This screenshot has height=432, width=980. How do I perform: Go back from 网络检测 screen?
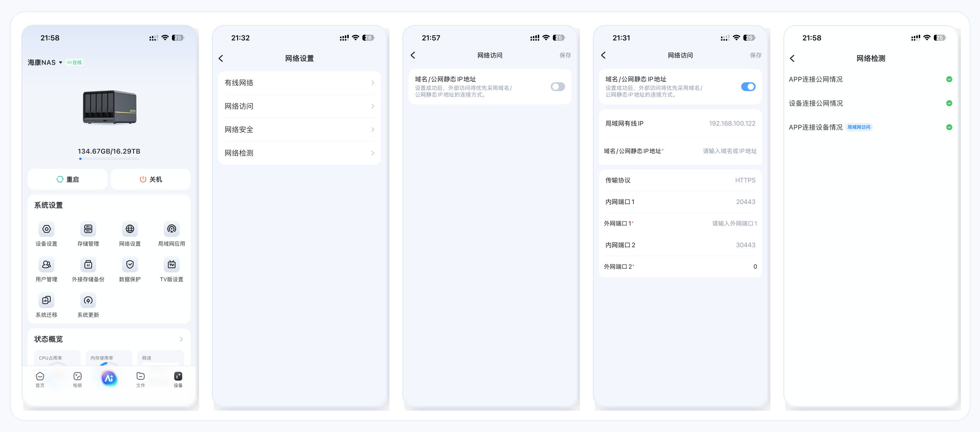coord(792,58)
